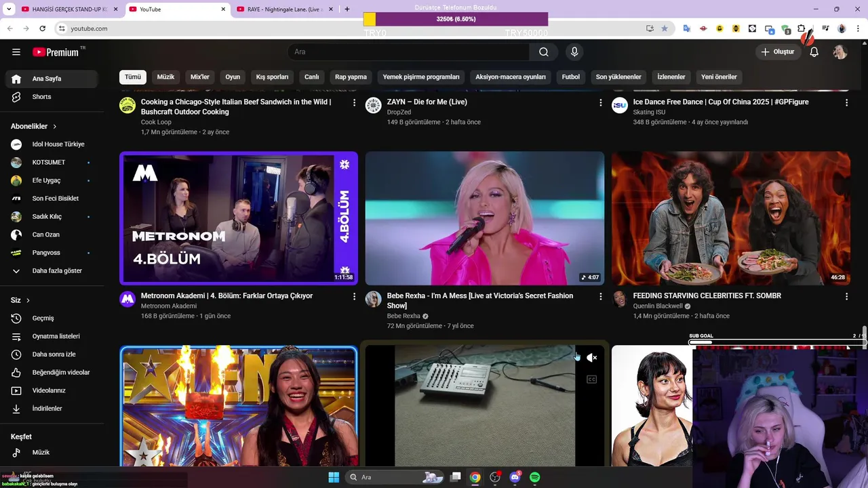Expand the Abonelikler subscriptions section
This screenshot has height=488, width=868.
tap(34, 126)
